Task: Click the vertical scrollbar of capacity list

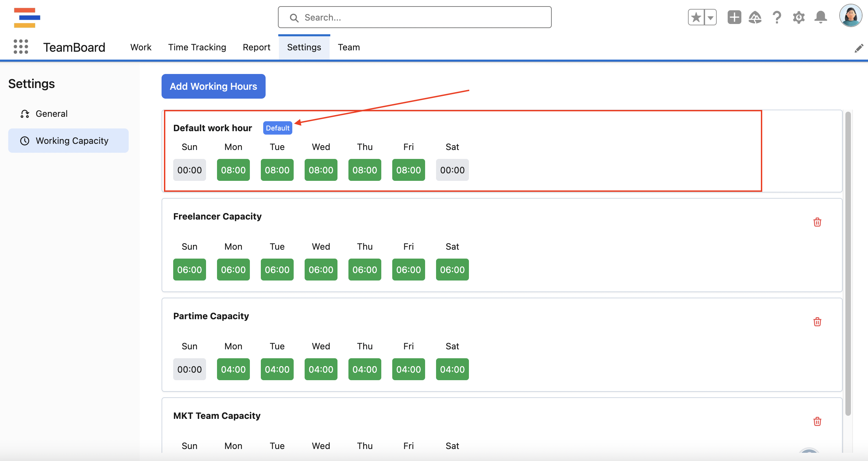Action: [848, 264]
